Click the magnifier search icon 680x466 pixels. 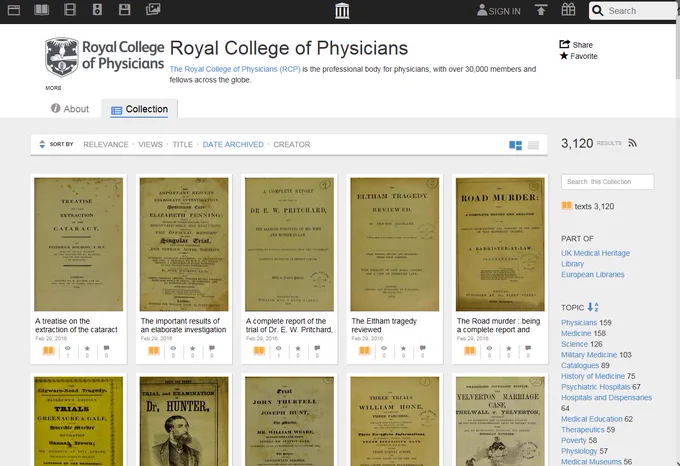click(x=598, y=10)
